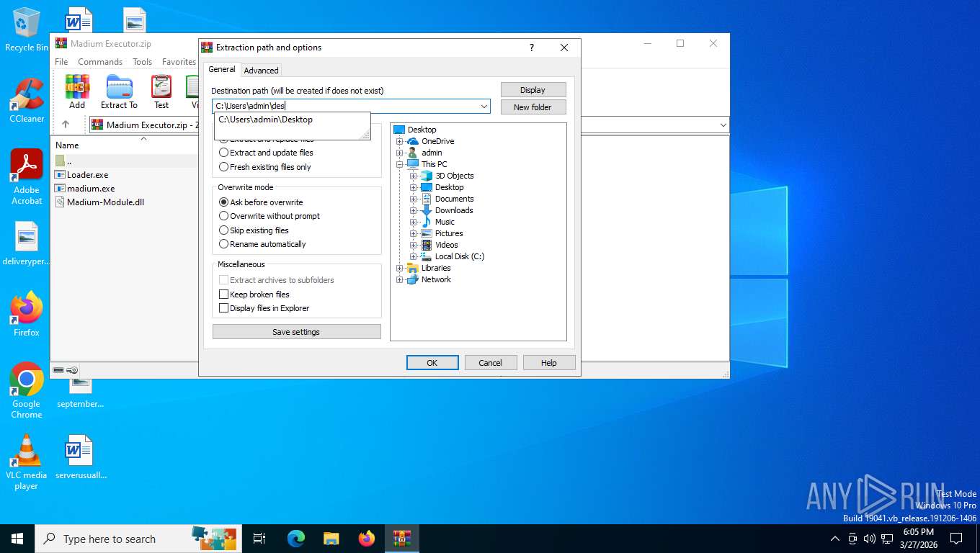
Task: Open the Commands menu
Action: [x=100, y=62]
